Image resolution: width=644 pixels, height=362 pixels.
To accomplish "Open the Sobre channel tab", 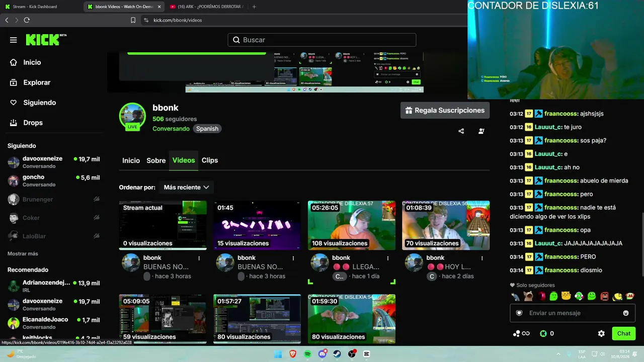I will coord(156,160).
